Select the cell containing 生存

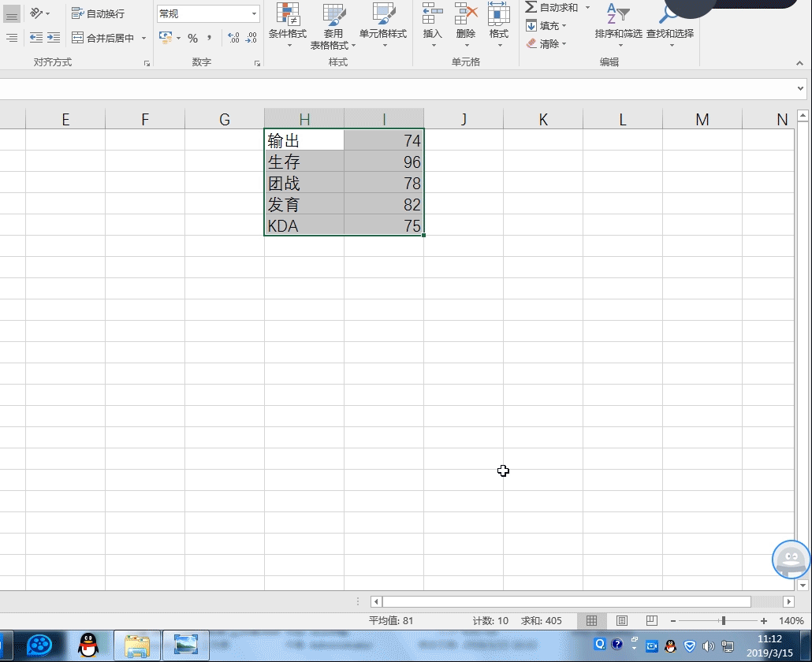[x=304, y=162]
